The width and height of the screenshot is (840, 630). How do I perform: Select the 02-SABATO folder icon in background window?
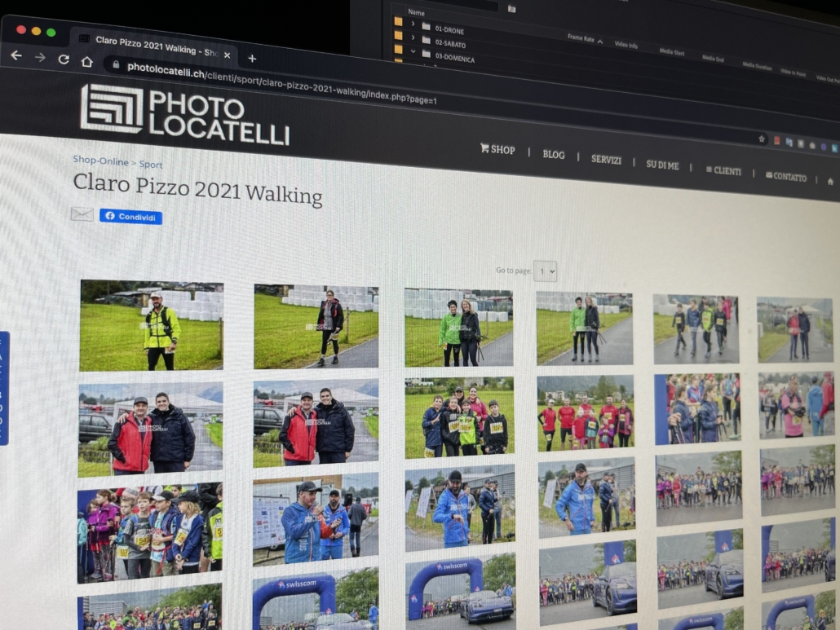[426, 40]
